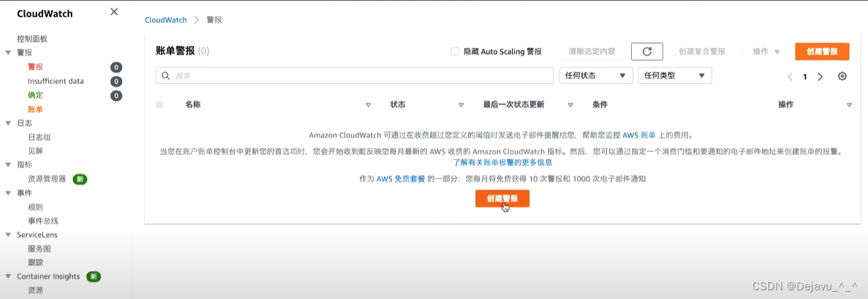Sort by 名称 column triangle
The image size is (868, 299).
(x=368, y=105)
